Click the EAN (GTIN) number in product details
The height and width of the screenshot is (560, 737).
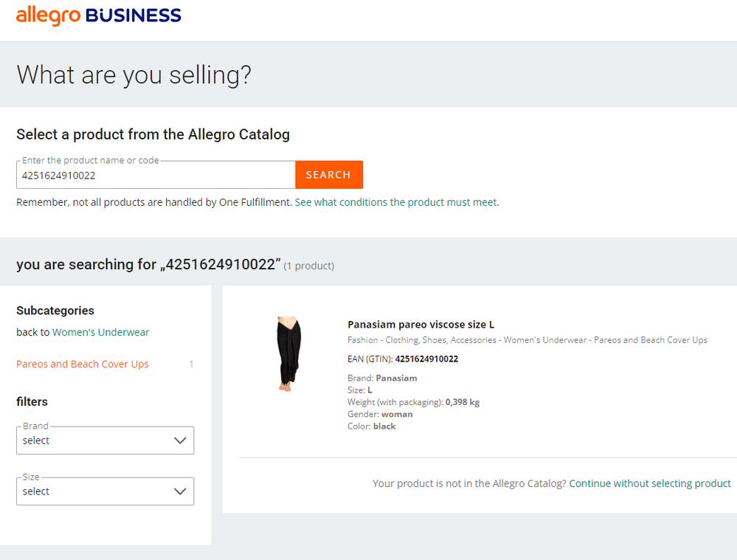point(426,359)
